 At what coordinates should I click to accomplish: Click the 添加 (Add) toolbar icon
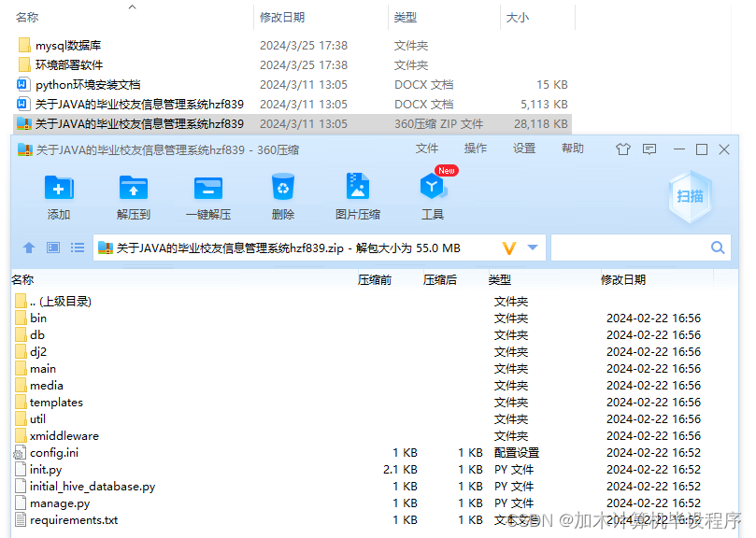click(x=59, y=193)
